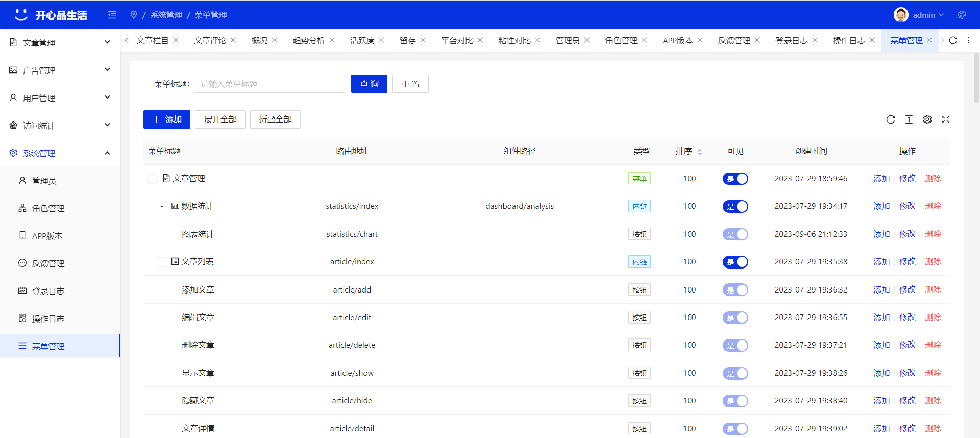This screenshot has height=438, width=980.
Task: Switch to the 操作日志 tab
Action: [x=848, y=40]
